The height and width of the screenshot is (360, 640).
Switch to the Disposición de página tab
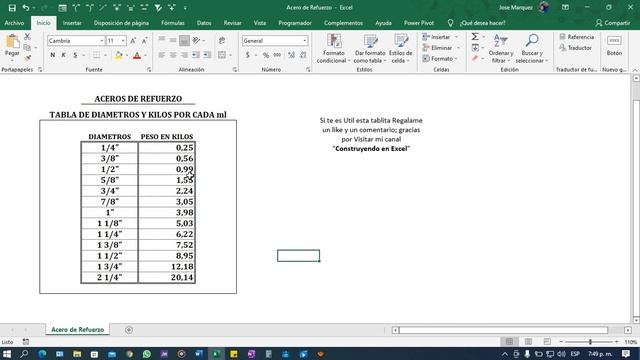click(x=121, y=23)
